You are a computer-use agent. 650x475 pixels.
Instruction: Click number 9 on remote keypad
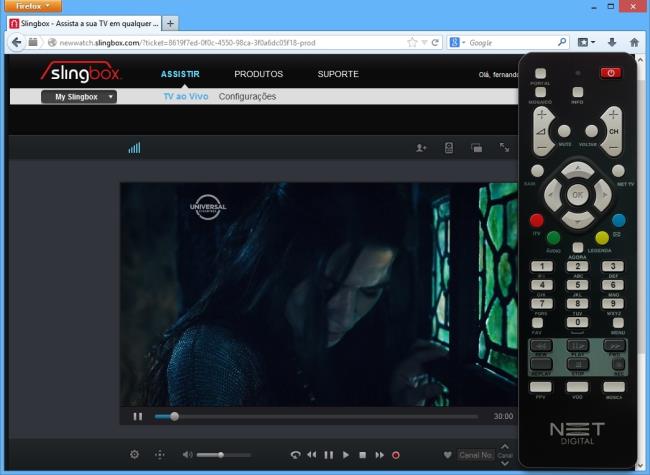pyautogui.click(x=613, y=303)
